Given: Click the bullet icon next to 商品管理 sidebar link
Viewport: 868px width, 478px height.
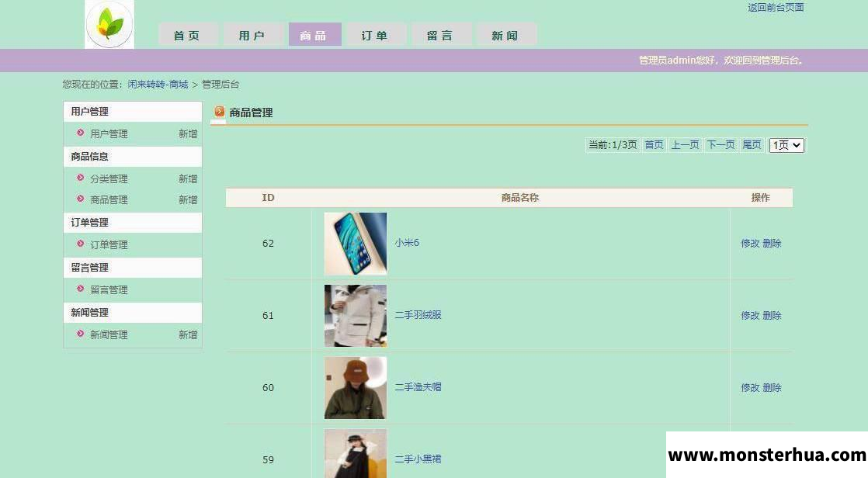Looking at the screenshot, I should point(80,199).
